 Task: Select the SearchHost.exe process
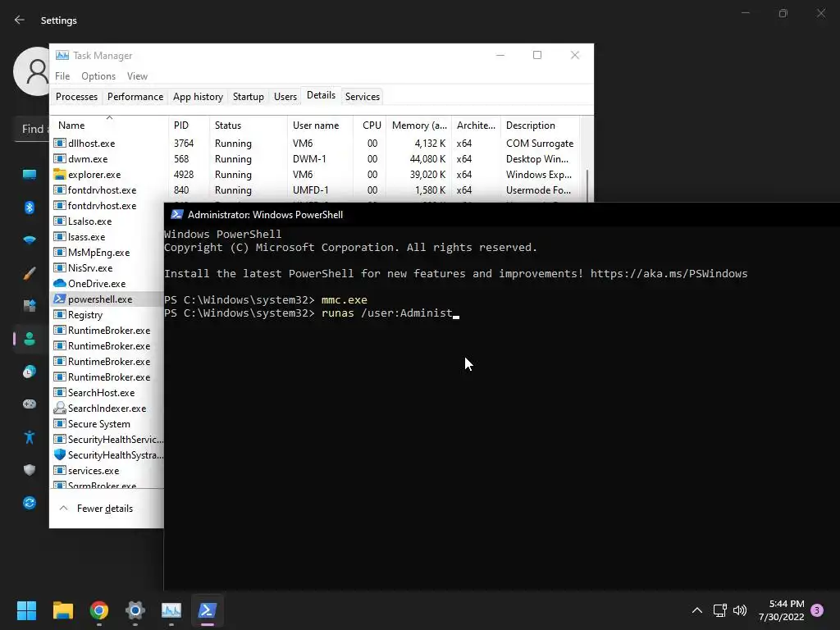pos(107,393)
